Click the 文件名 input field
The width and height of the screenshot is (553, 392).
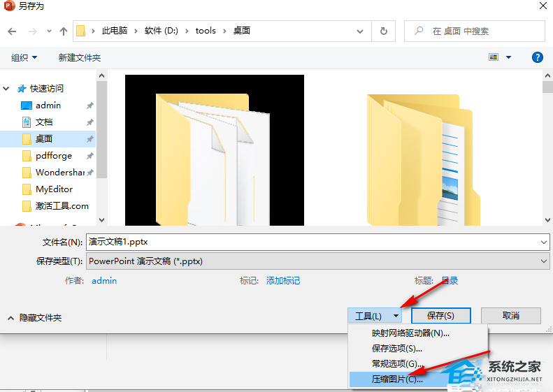pyautogui.click(x=312, y=242)
